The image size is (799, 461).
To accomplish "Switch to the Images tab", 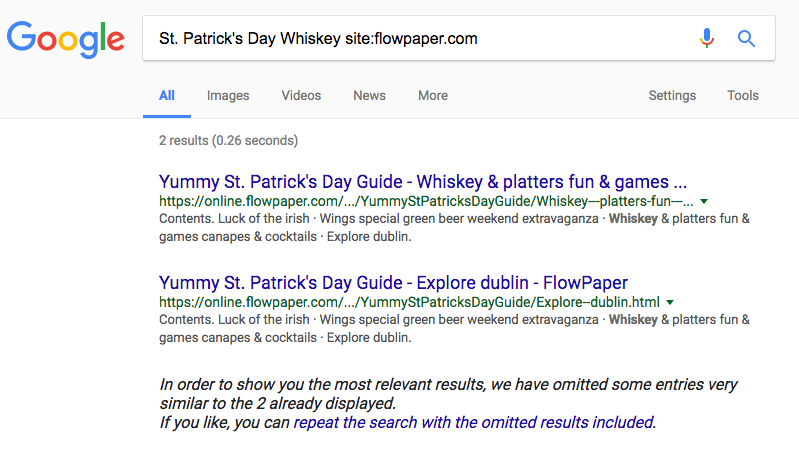I will 228,95.
